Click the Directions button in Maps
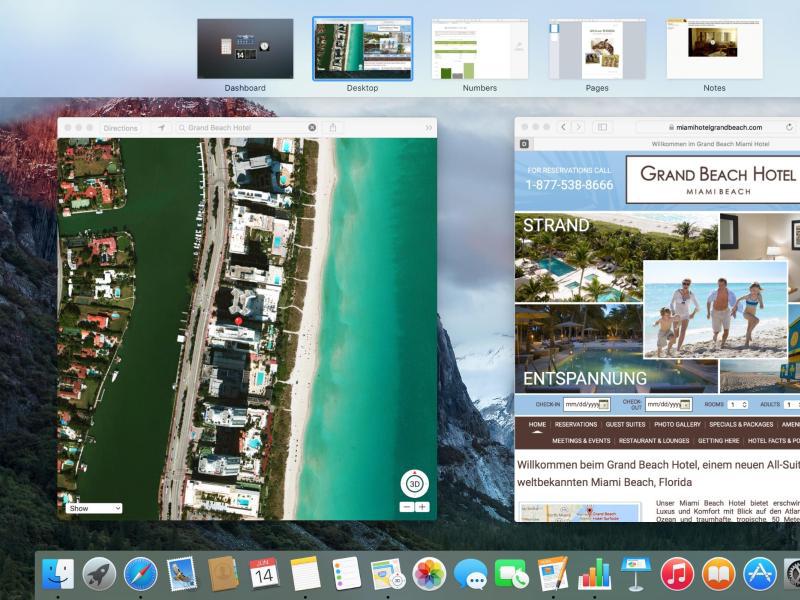800x600 pixels. 120,128
